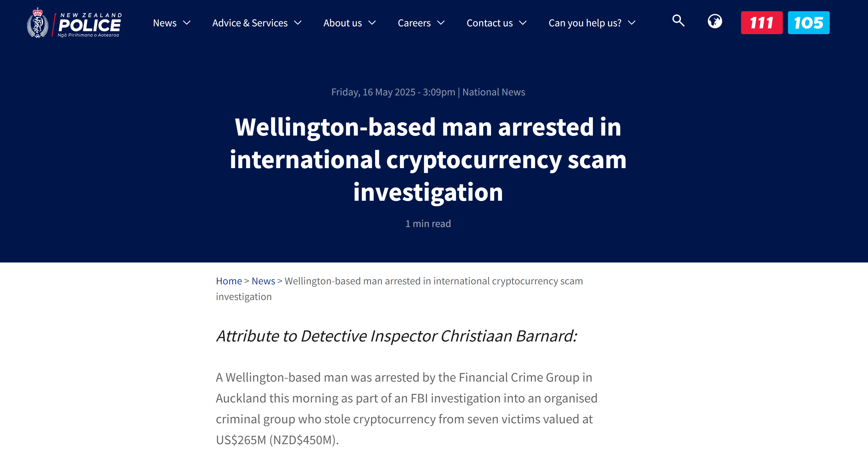The image size is (868, 452).
Task: Go to Home breadcrumb link
Action: pyautogui.click(x=229, y=281)
